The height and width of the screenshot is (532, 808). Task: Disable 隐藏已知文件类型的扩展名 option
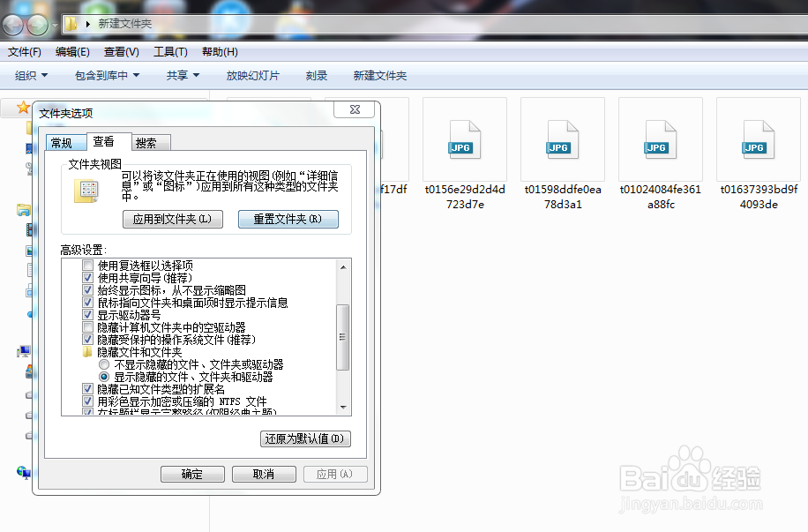click(x=87, y=388)
